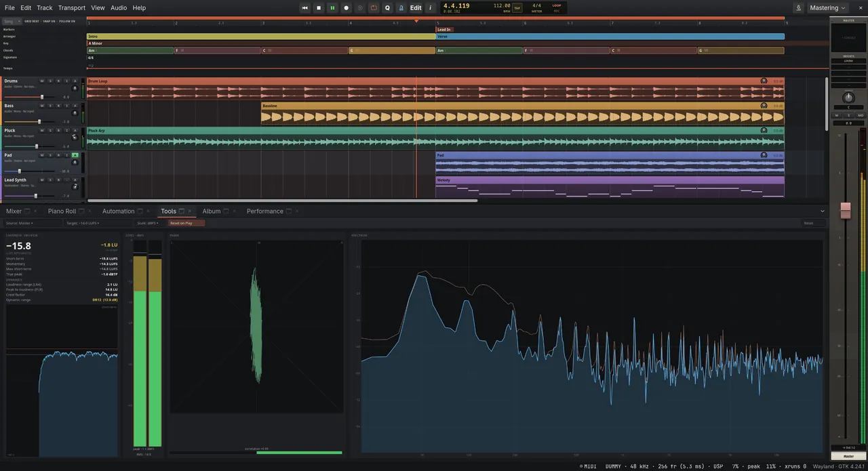The width and height of the screenshot is (868, 471).
Task: Collapse the bottom panel with the chevron
Action: point(823,211)
